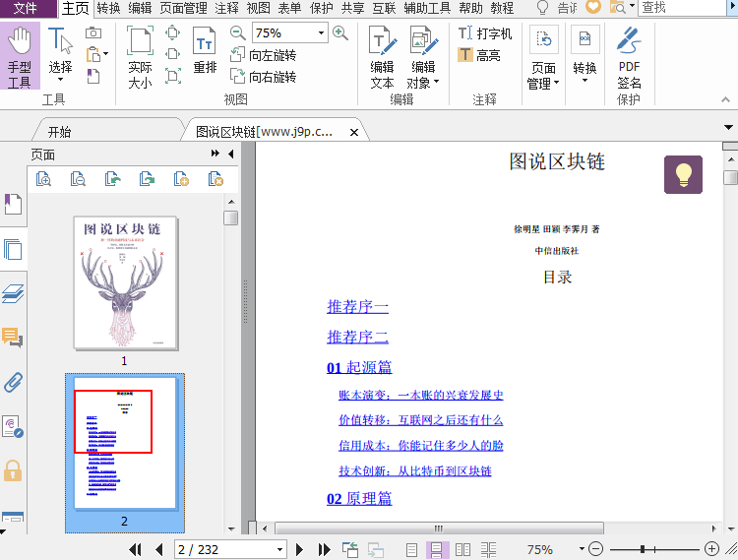Collapse the ribbon with the up chevron

coord(725,99)
